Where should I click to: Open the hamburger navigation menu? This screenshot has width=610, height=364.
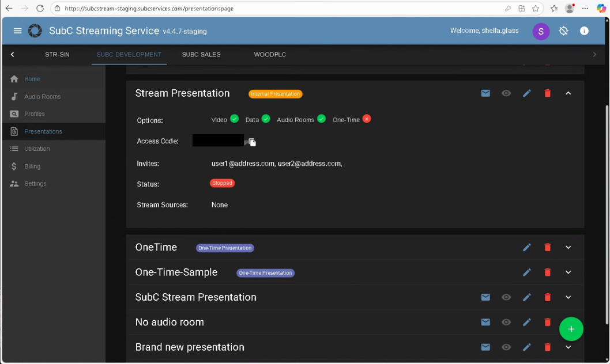[x=17, y=31]
